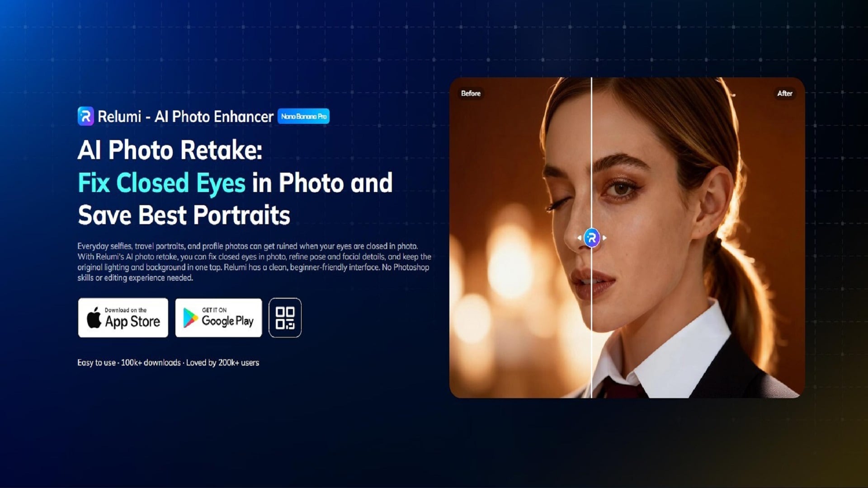Click the 'Google Play' text on the badge
This screenshot has height=488, width=868.
(x=227, y=321)
